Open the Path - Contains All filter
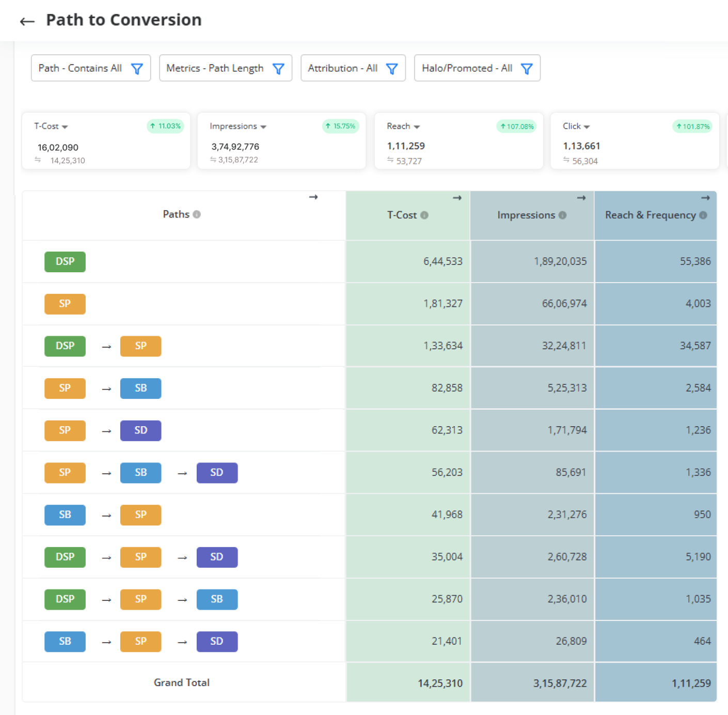The image size is (728, 715). click(x=90, y=68)
